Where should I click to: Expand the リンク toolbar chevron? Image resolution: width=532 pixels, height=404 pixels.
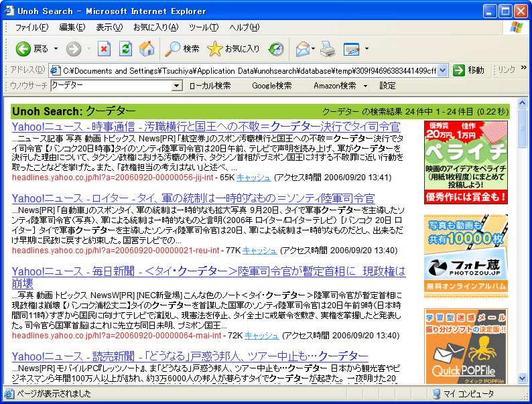coord(523,68)
